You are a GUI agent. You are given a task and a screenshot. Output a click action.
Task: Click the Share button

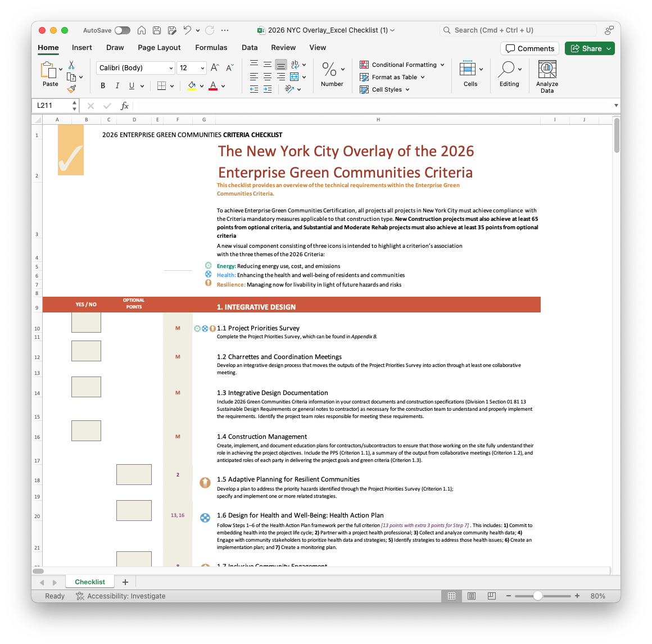[x=586, y=49]
